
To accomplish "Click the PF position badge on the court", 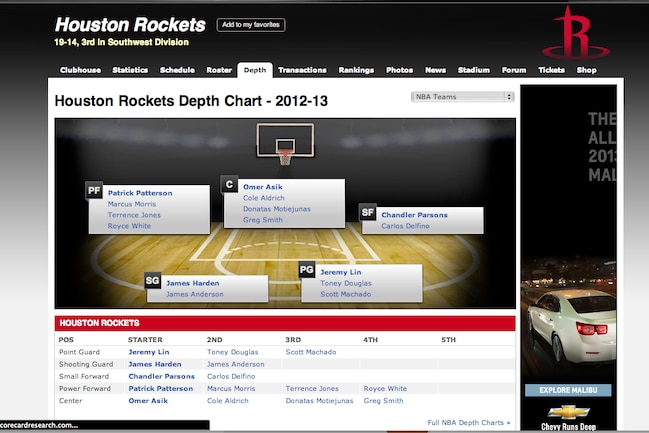I will (94, 190).
